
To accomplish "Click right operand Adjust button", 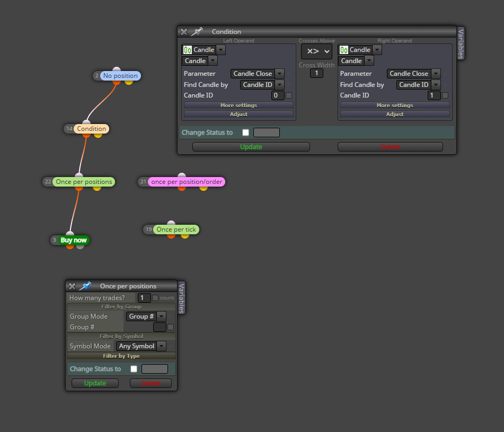I will (x=395, y=114).
